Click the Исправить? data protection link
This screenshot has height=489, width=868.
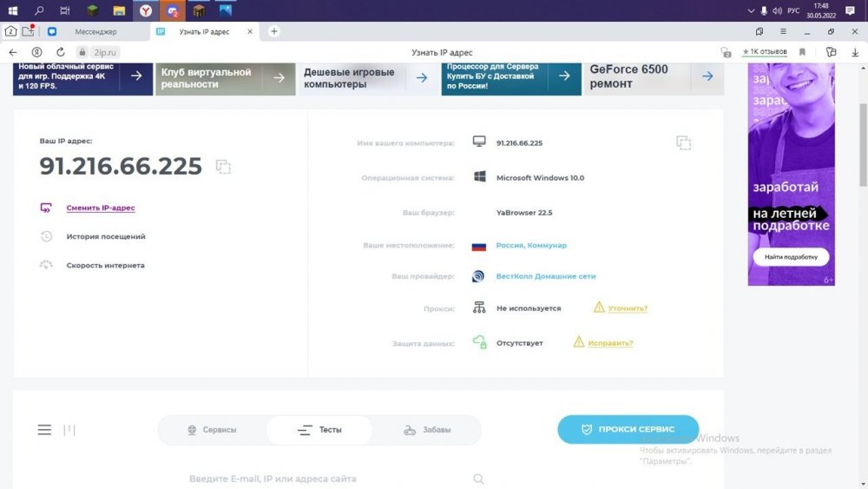point(610,343)
